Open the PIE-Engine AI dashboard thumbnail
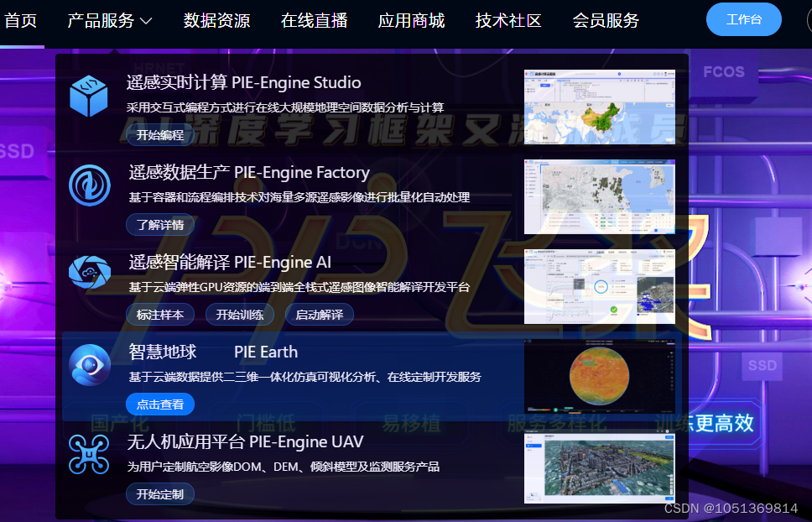Viewport: 812px width, 522px height. click(600, 286)
